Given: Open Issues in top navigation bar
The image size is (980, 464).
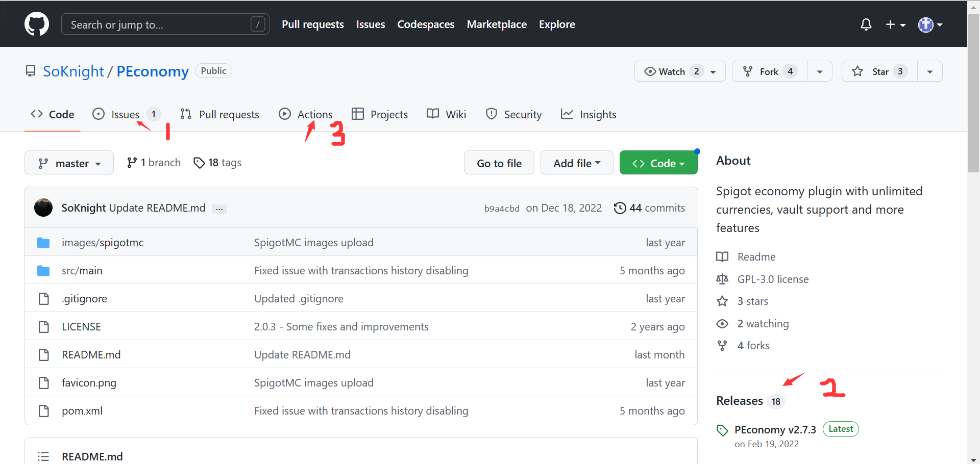Looking at the screenshot, I should [371, 24].
